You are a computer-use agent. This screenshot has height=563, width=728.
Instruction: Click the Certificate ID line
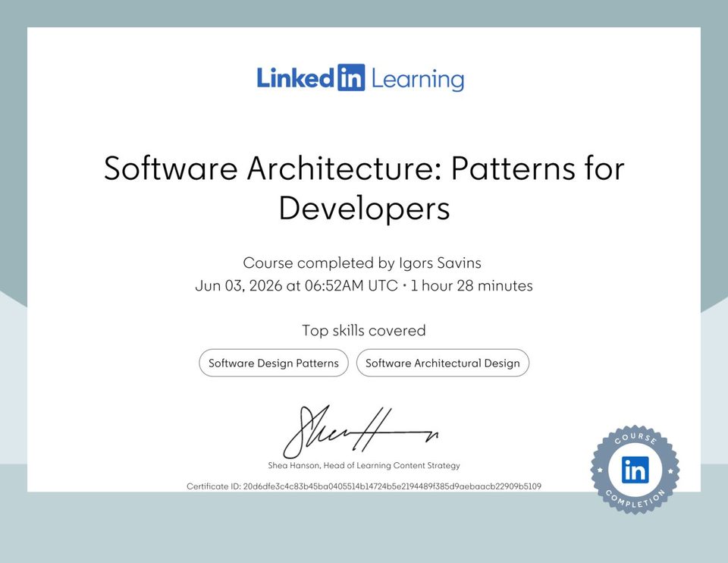[364, 486]
